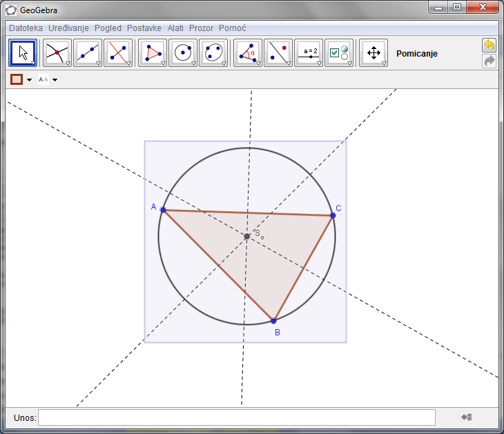Open the Alati menu
Image resolution: width=504 pixels, height=434 pixels.
click(x=175, y=28)
